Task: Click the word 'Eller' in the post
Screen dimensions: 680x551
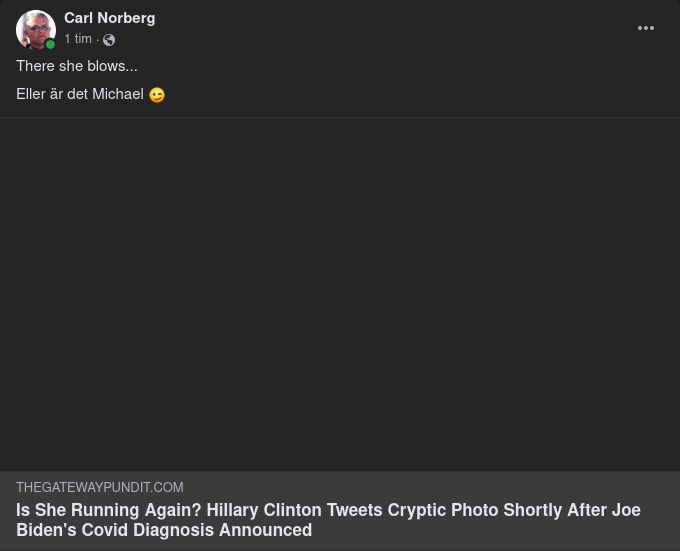Action: (x=31, y=94)
